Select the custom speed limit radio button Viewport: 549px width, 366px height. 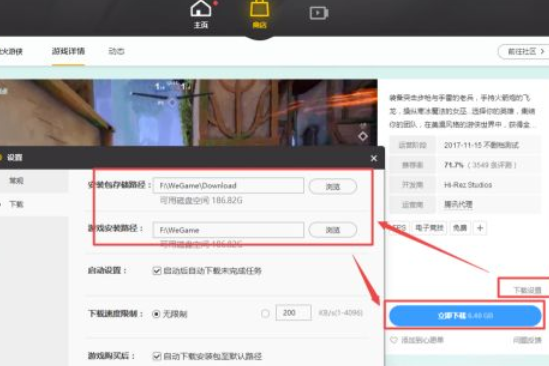(x=265, y=313)
